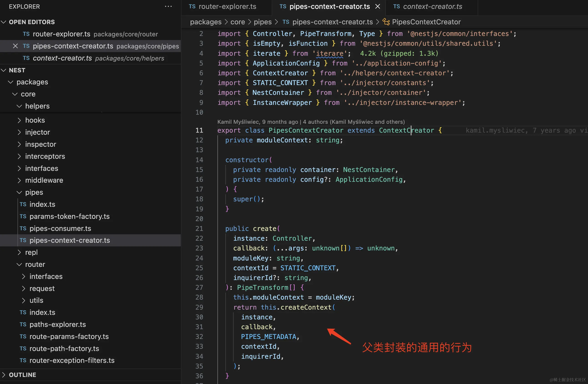Image resolution: width=588 pixels, height=384 pixels.
Task: Expand the interfaces folder under core
Action: (x=19, y=168)
